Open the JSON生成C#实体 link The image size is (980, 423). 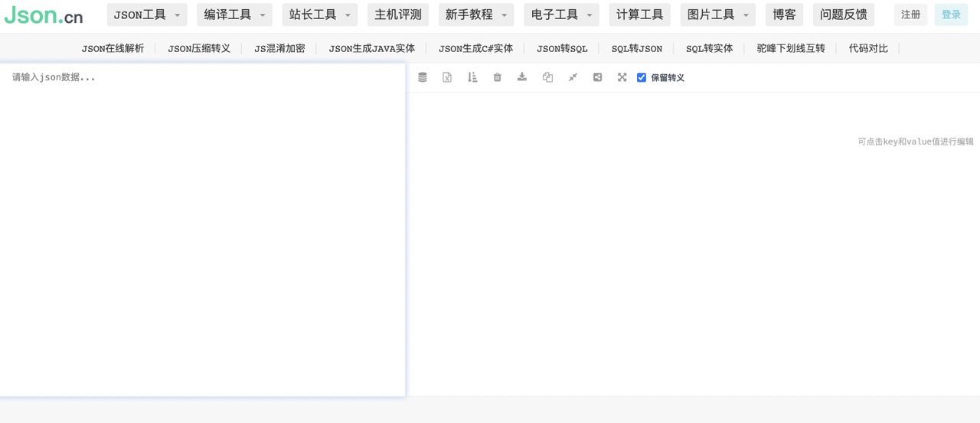[475, 48]
